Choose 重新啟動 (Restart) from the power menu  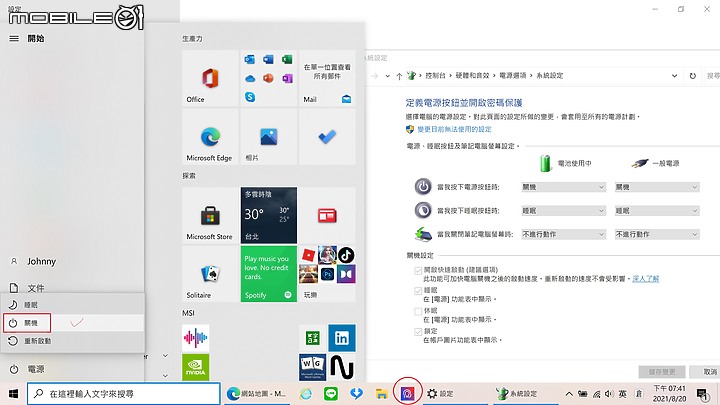pyautogui.click(x=73, y=341)
